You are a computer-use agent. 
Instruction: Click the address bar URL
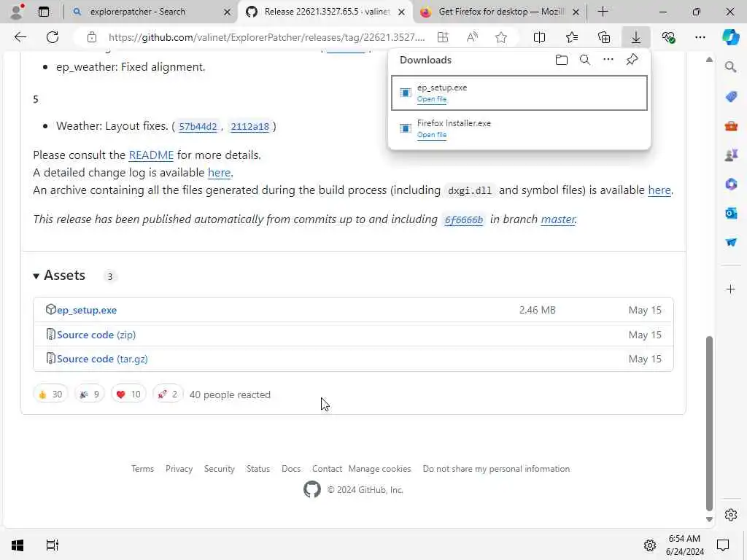[266, 37]
